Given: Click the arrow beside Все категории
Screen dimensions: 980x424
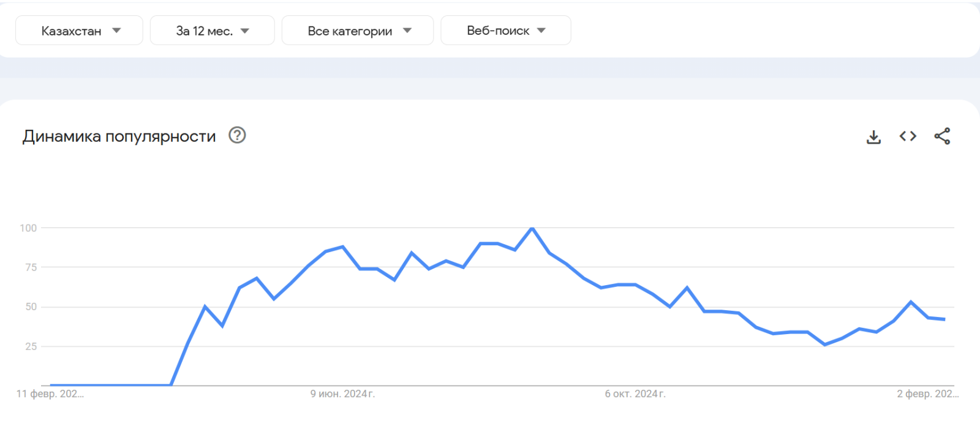Looking at the screenshot, I should (x=407, y=31).
